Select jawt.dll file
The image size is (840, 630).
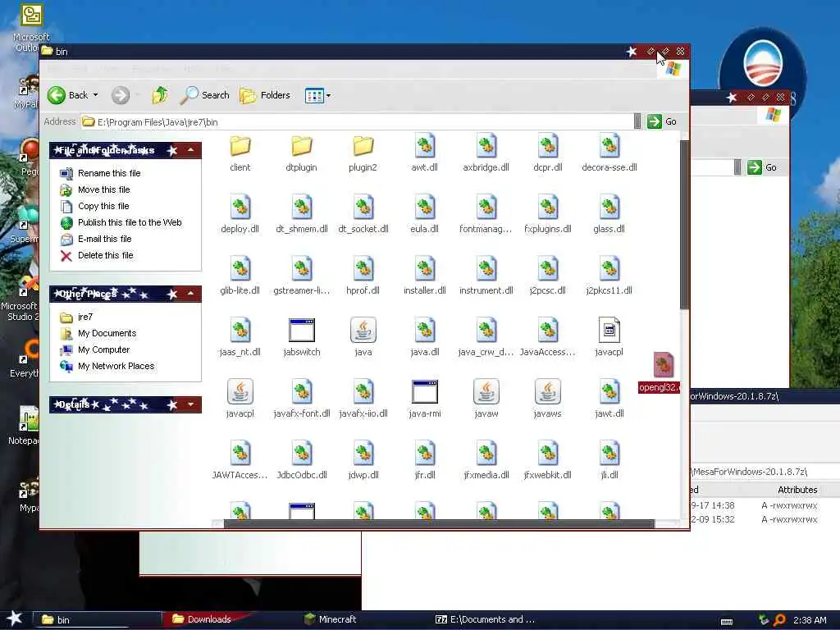(609, 399)
